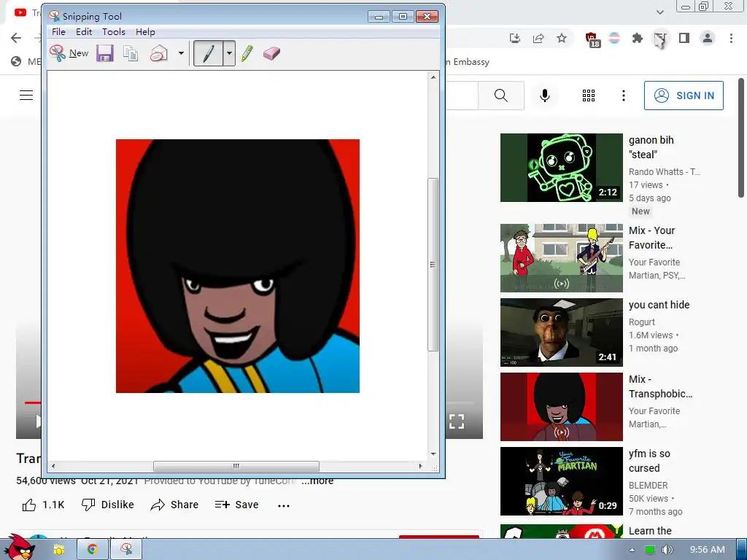Go back in Chrome browser

click(16, 38)
